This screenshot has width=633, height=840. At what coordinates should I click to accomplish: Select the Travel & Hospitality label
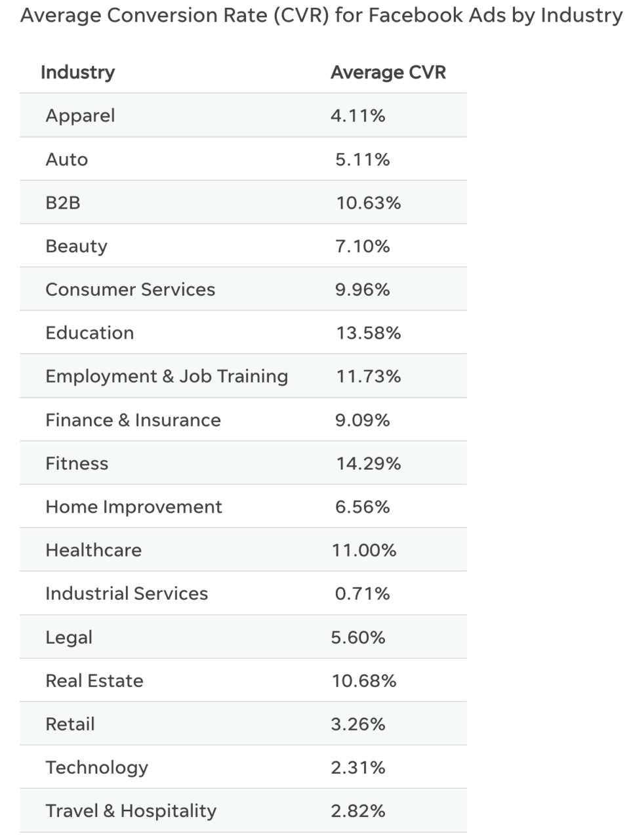click(131, 810)
